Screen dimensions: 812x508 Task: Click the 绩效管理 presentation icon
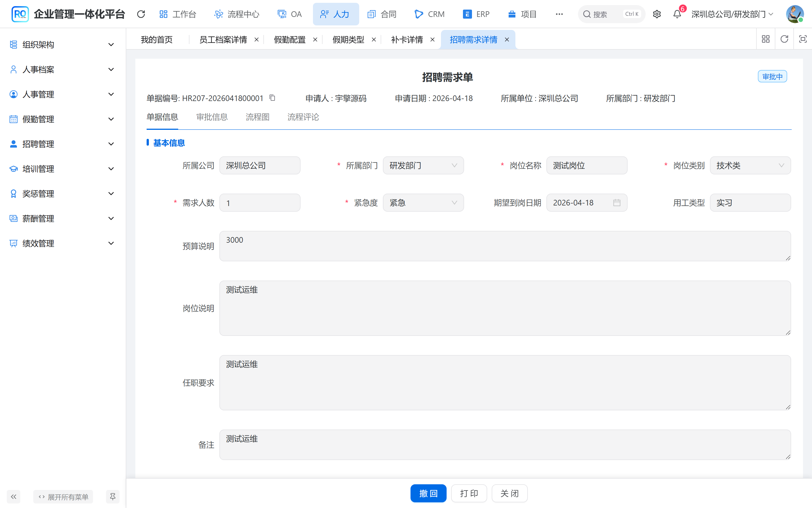pyautogui.click(x=14, y=244)
